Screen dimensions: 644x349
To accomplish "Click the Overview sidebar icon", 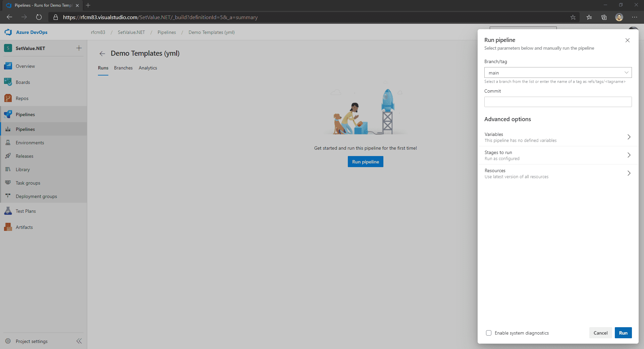I will click(x=8, y=66).
